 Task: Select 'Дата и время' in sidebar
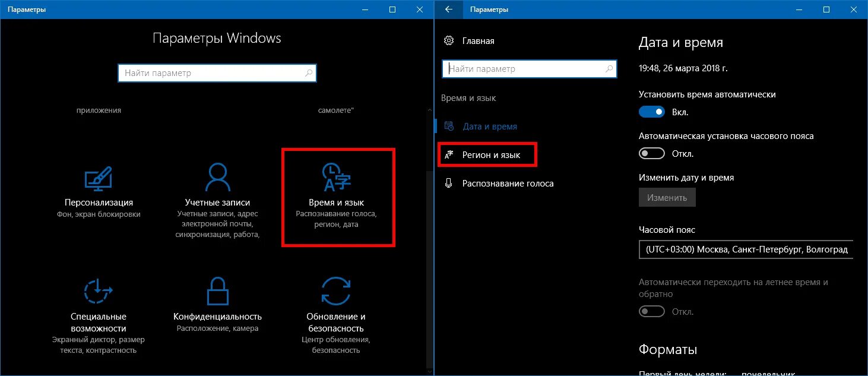489,127
